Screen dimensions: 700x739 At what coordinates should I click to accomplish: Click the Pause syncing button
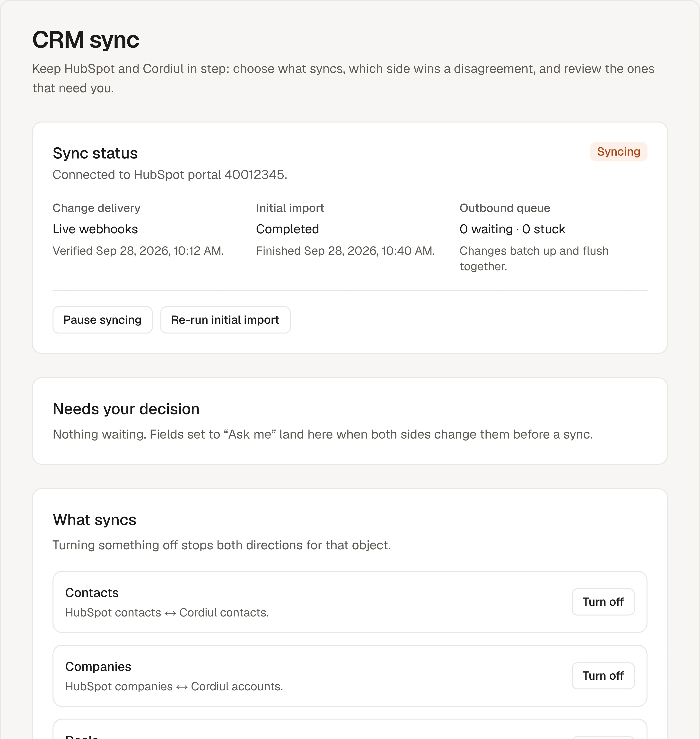102,320
